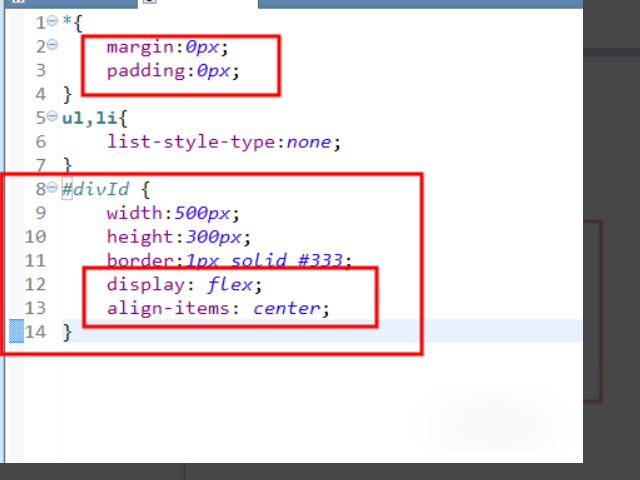
Task: Click the list-style-type:none declaration
Action: (224, 142)
